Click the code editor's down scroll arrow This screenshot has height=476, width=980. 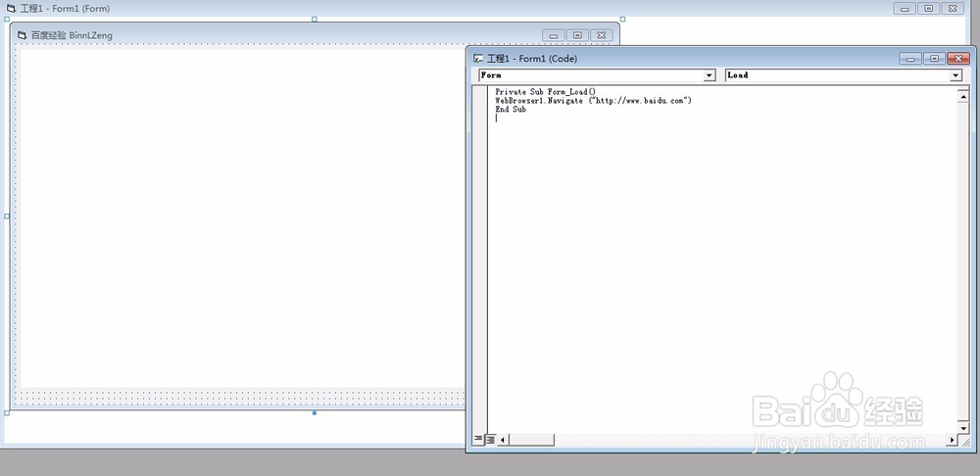coord(963,429)
